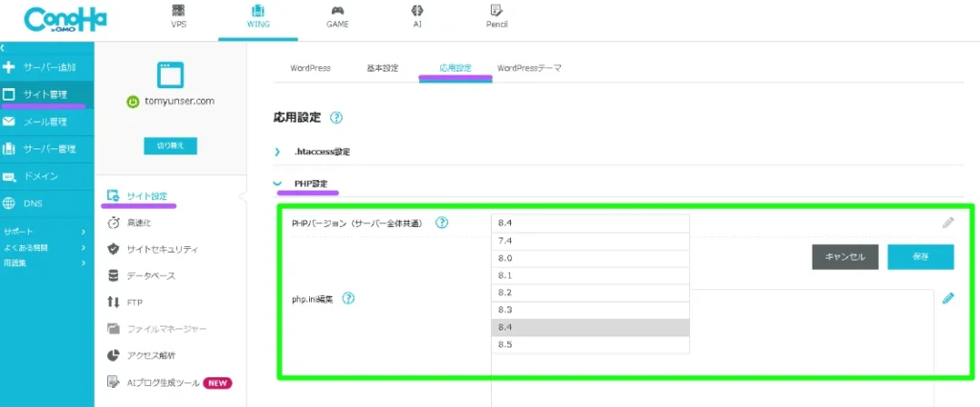Open the VPS service tab
Image resolution: width=980 pixels, height=407 pixels.
179,17
